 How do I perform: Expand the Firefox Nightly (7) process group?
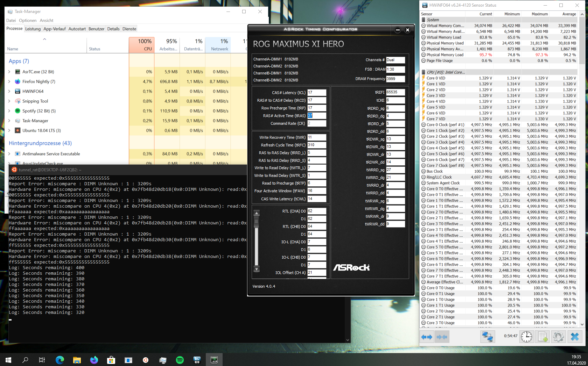(x=9, y=81)
